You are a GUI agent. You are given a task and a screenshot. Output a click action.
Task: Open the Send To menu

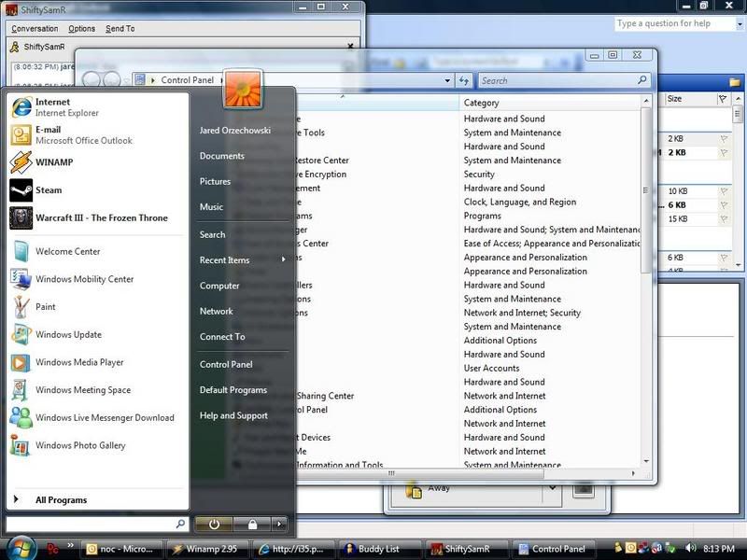pos(120,29)
